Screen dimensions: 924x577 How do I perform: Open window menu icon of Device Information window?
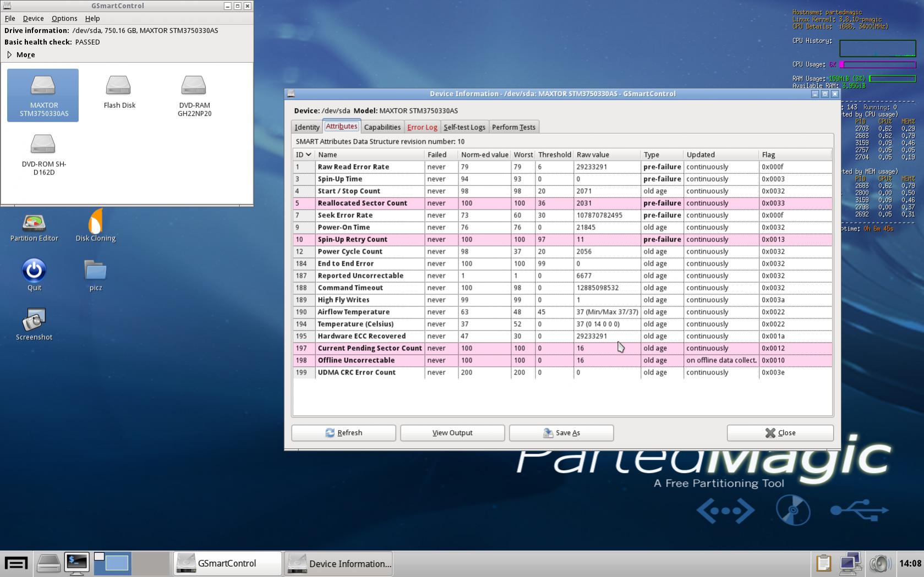pos(291,94)
